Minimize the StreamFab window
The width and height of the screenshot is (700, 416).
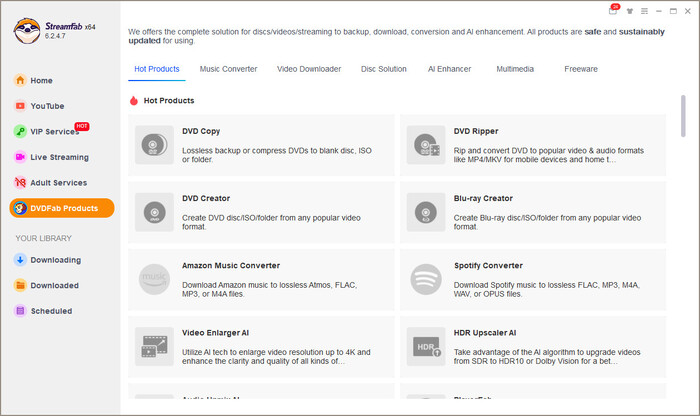point(658,11)
